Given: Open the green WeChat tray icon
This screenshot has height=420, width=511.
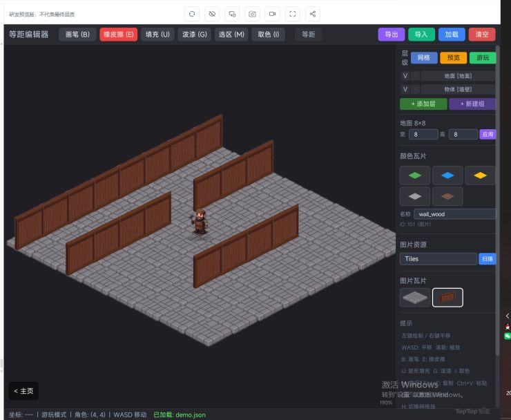Looking at the screenshot, I should 508,336.
